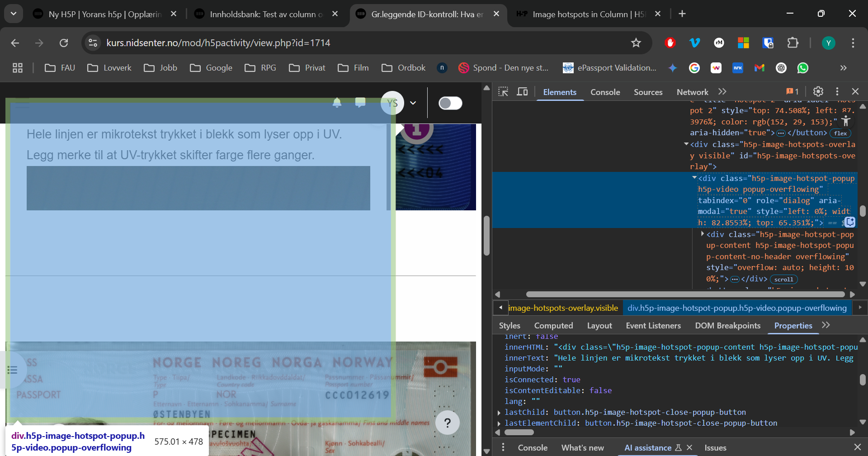The width and height of the screenshot is (868, 456).
Task: Open the DOM Breakpoints sidebar tab
Action: pos(728,326)
